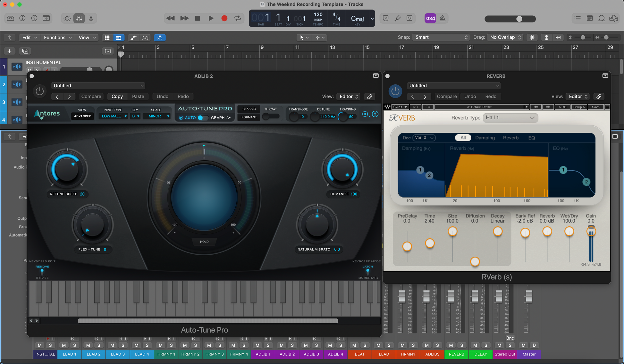
Task: Select the Damping tab in RVerb
Action: point(485,138)
